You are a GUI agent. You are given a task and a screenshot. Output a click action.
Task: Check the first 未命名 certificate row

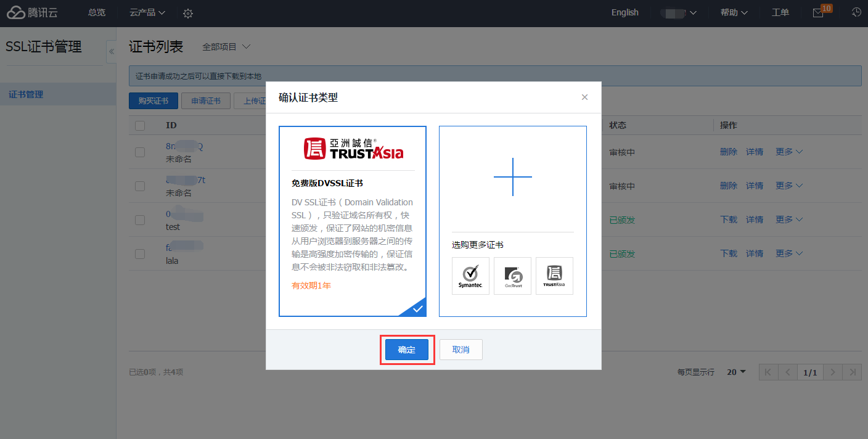point(140,152)
